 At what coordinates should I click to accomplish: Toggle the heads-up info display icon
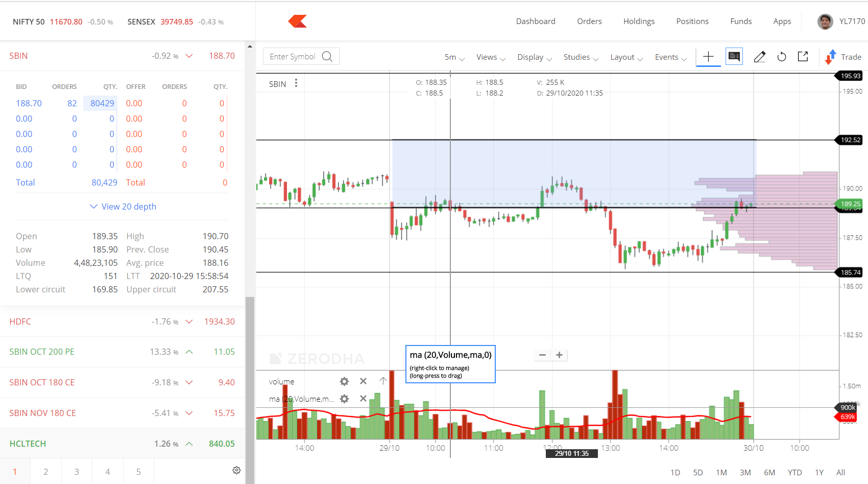(734, 56)
